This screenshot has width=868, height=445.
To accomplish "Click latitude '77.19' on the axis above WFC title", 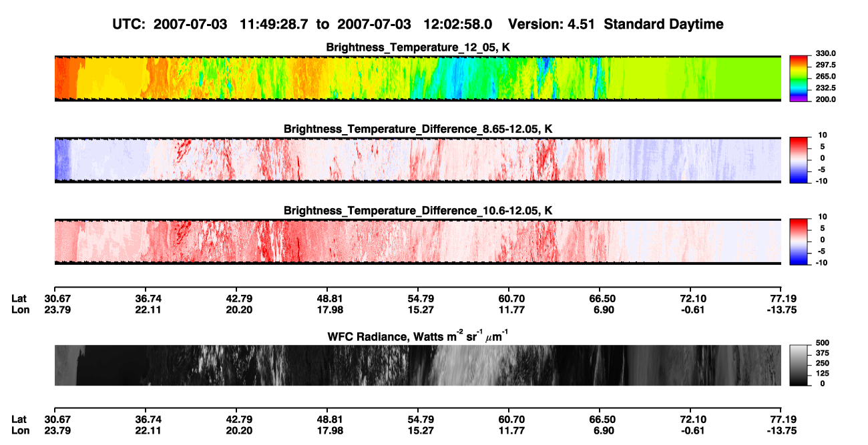I will click(x=784, y=298).
